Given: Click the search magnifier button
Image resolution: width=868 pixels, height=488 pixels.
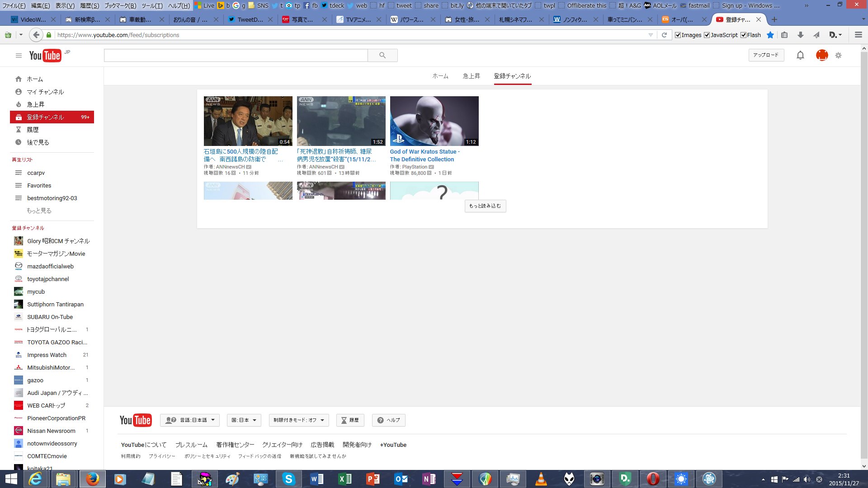Looking at the screenshot, I should click(x=382, y=55).
